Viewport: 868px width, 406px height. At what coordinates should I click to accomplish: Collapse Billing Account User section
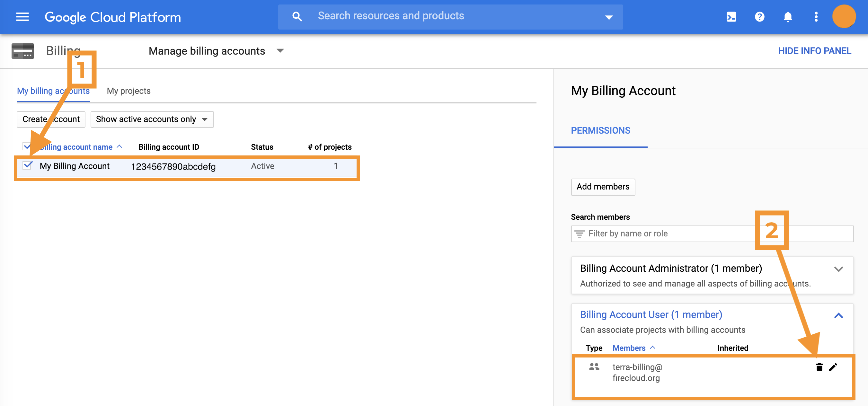pyautogui.click(x=838, y=315)
